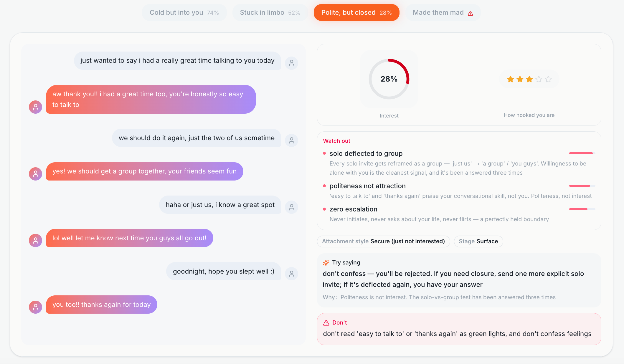624x364 pixels.
Task: Select the 'Polite, but closed' tab
Action: pos(356,13)
